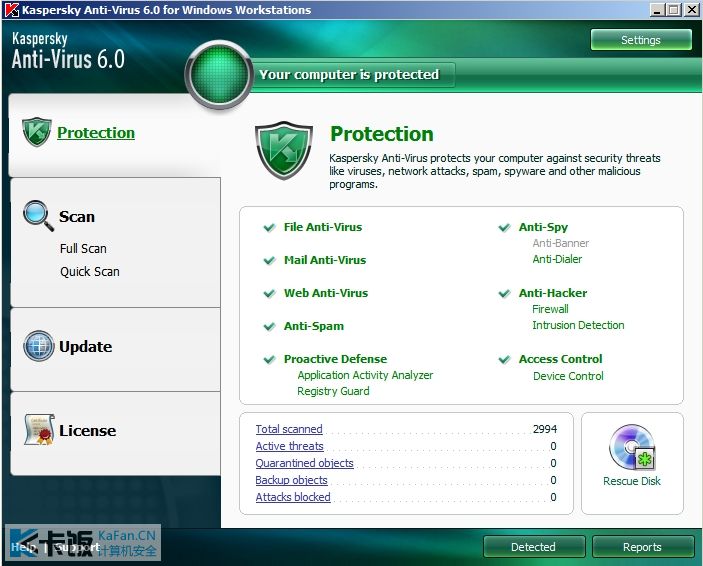Open the Total scanned link
Image resolution: width=703 pixels, height=566 pixels.
pos(289,429)
